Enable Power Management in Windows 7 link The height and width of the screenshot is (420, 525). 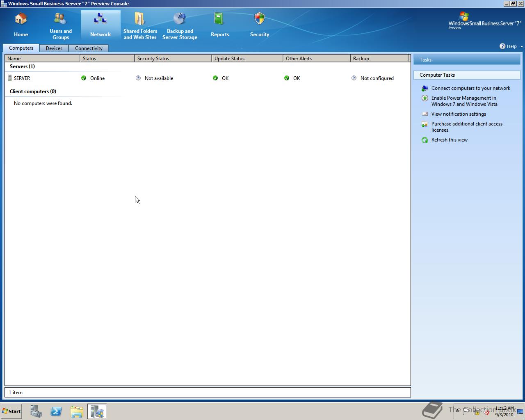(464, 101)
